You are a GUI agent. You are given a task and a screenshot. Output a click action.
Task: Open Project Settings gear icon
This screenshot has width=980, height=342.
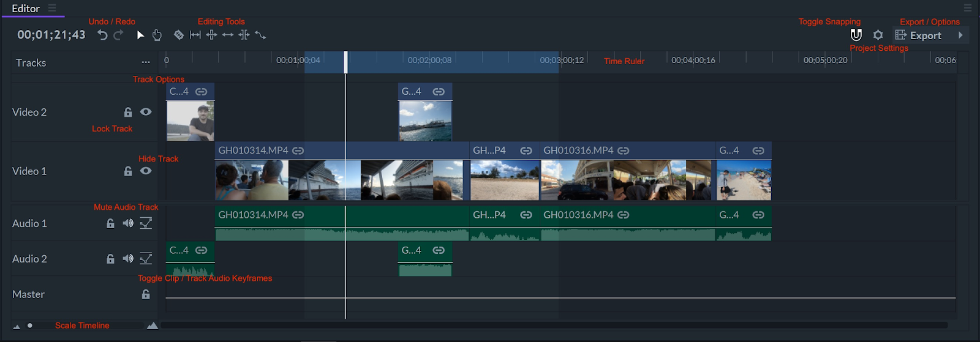[x=878, y=35]
